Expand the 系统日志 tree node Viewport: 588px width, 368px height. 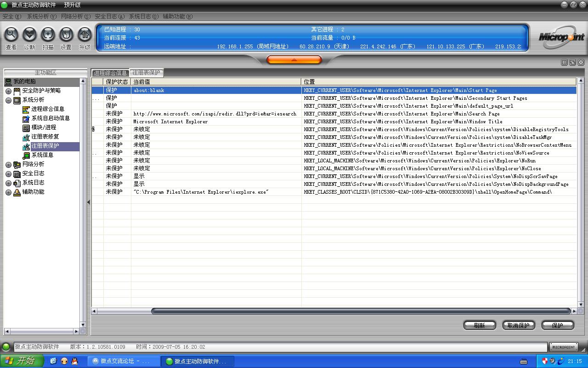coord(8,183)
